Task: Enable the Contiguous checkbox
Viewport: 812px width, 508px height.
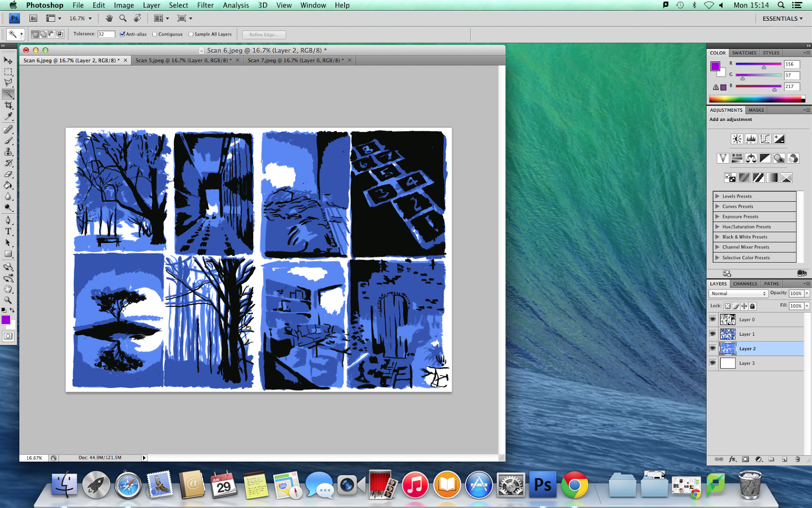Action: [x=155, y=35]
